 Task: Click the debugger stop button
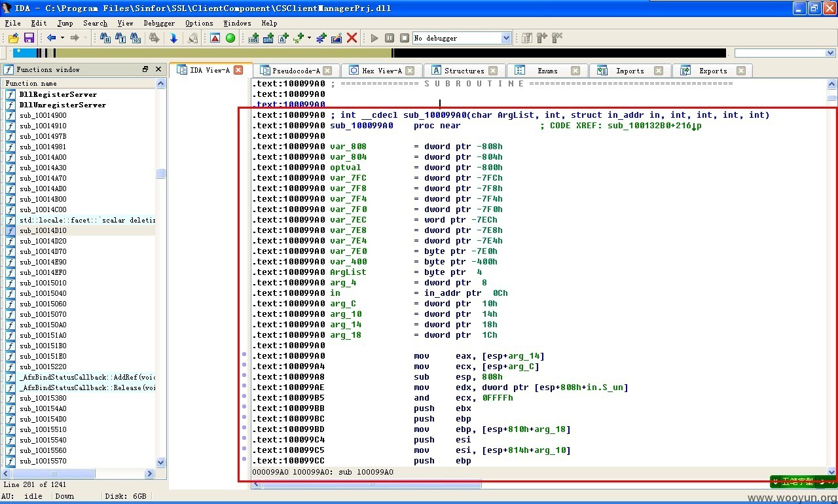click(405, 38)
